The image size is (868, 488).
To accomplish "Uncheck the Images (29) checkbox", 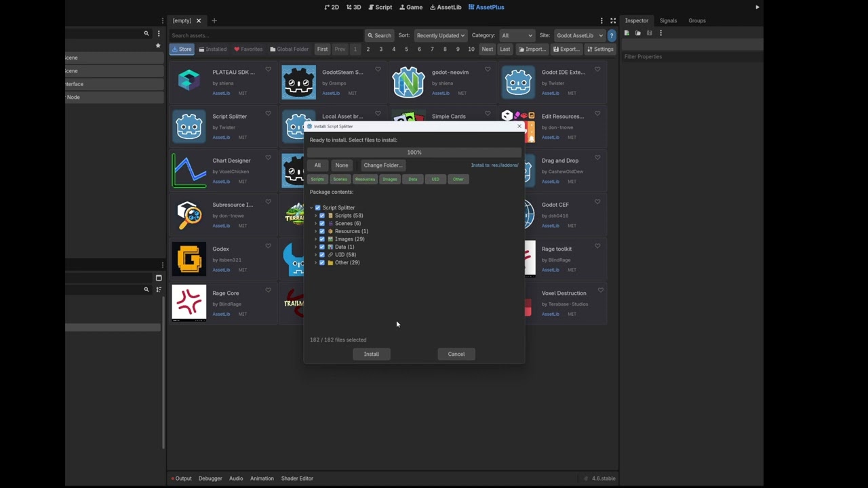I will [x=322, y=239].
